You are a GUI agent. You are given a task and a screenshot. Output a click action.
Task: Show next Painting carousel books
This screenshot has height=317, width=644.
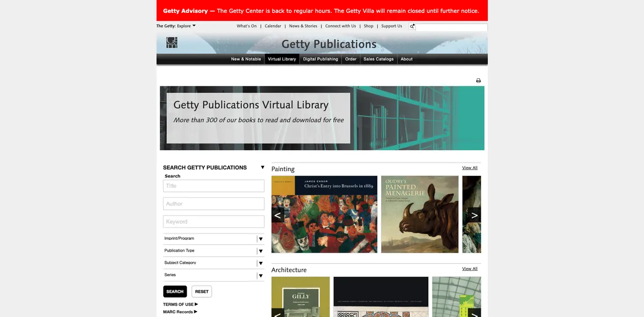(474, 215)
